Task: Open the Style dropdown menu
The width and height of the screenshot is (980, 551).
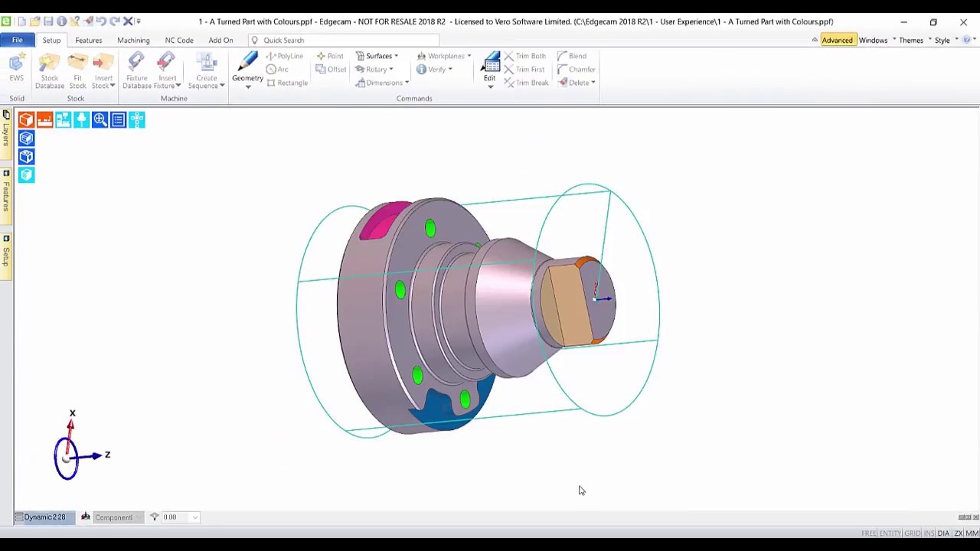Action: [946, 40]
